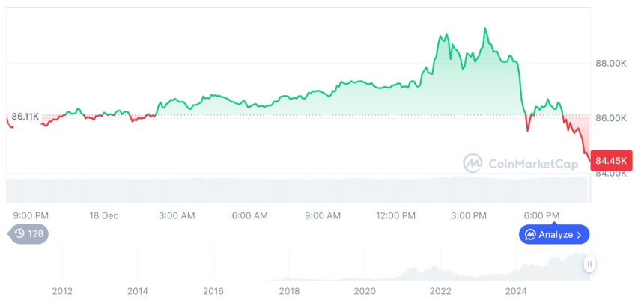Image resolution: width=644 pixels, height=300 pixels.
Task: Click the chart's highest green peak near 3:00 PM
Action: [x=485, y=28]
